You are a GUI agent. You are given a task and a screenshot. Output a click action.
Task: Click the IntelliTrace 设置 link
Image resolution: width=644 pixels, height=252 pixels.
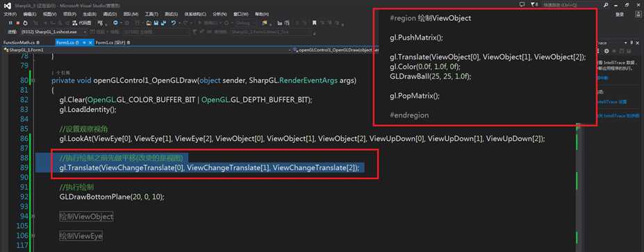pyautogui.click(x=612, y=101)
